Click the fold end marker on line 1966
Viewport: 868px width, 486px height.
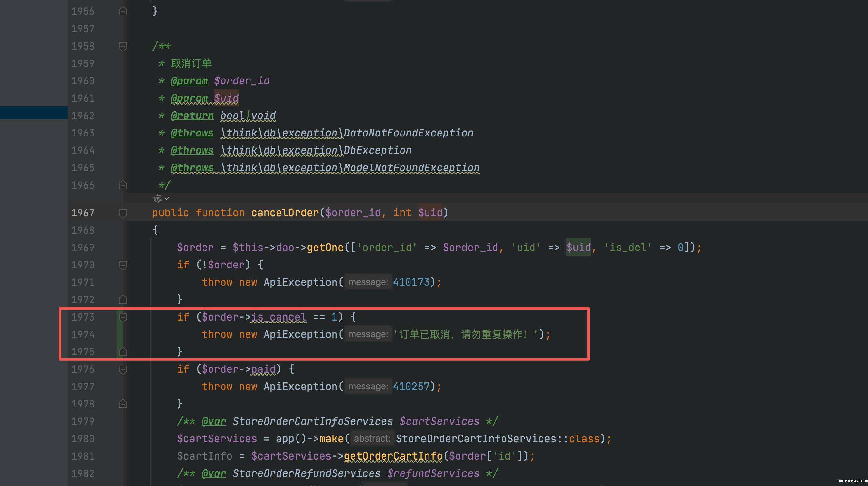click(123, 185)
